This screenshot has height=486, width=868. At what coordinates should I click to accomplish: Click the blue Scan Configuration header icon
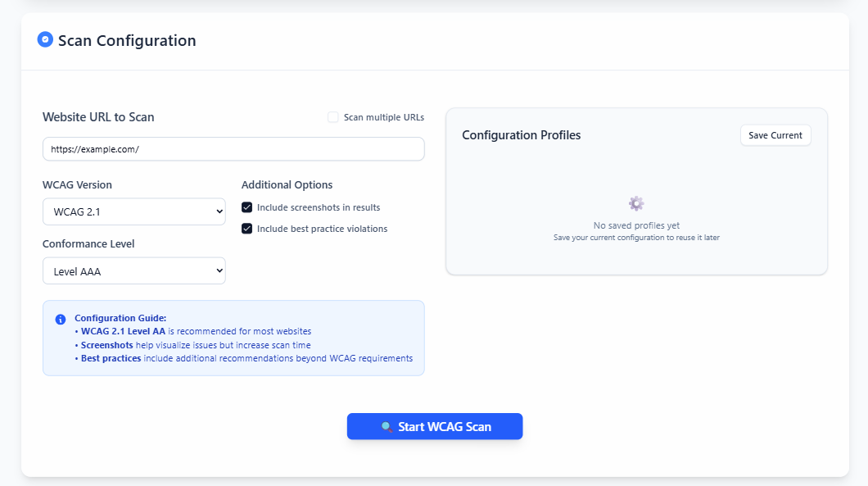45,39
